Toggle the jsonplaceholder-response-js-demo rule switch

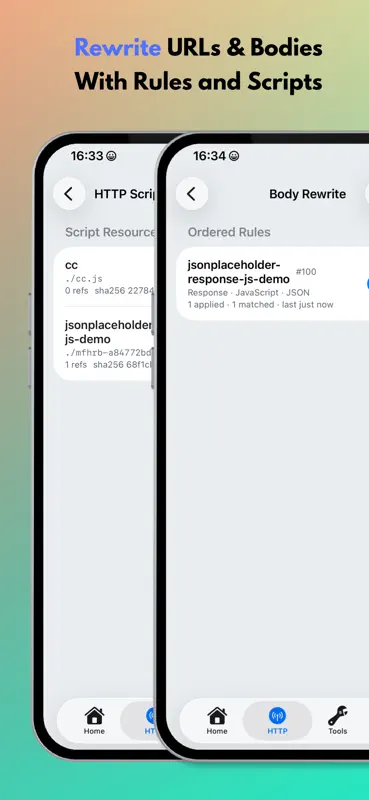[367, 284]
